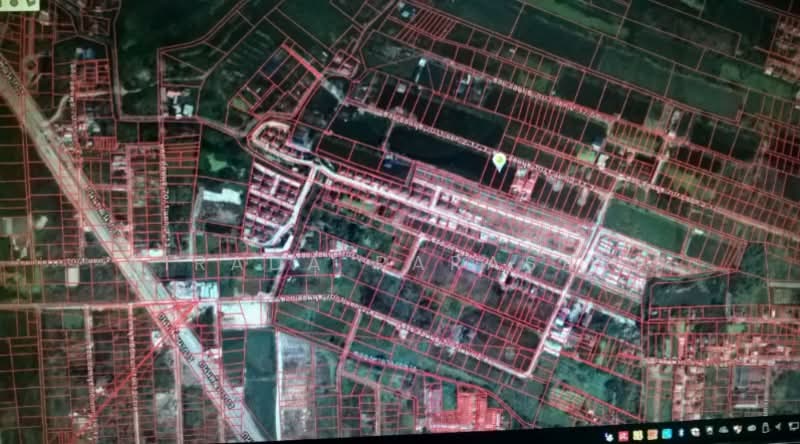Open the yellow icon in the system tray
The image size is (800, 444).
point(638,435)
